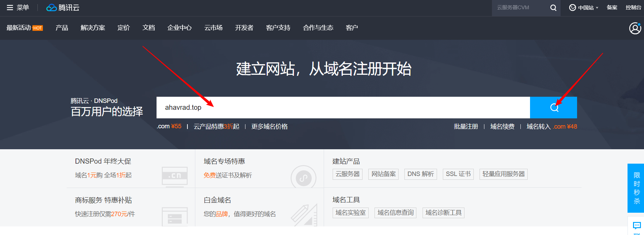Click the 批量注册 link
Viewport: 644px width, 235px height.
coord(466,127)
